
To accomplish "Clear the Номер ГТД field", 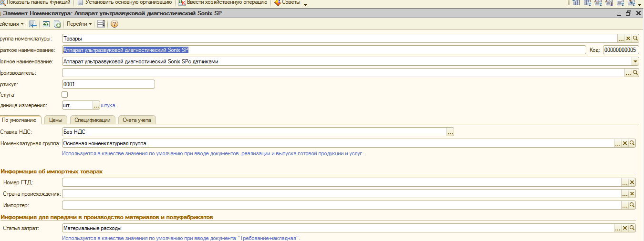I will pyautogui.click(x=633, y=182).
